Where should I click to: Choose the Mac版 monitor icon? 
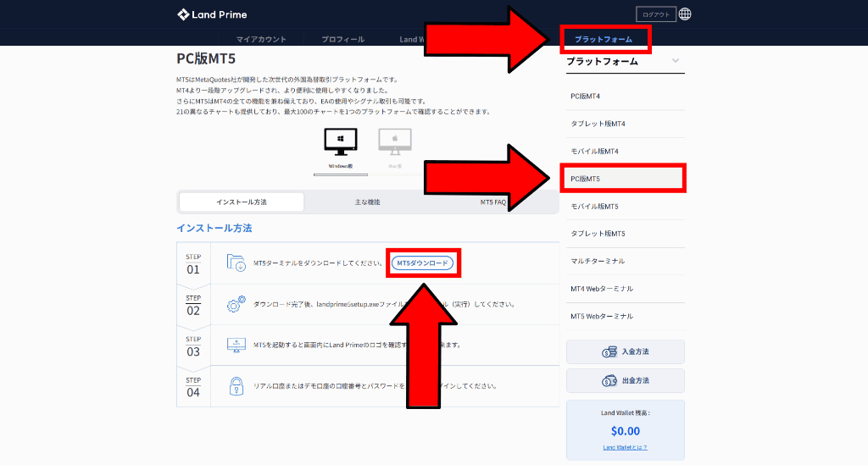pyautogui.click(x=395, y=142)
